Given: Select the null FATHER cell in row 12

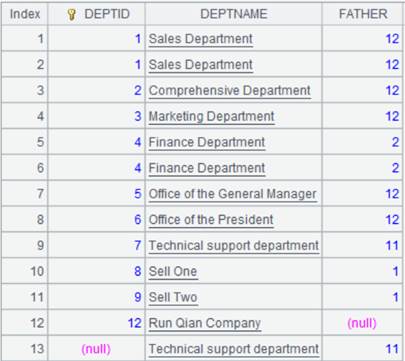Looking at the screenshot, I should 362,323.
